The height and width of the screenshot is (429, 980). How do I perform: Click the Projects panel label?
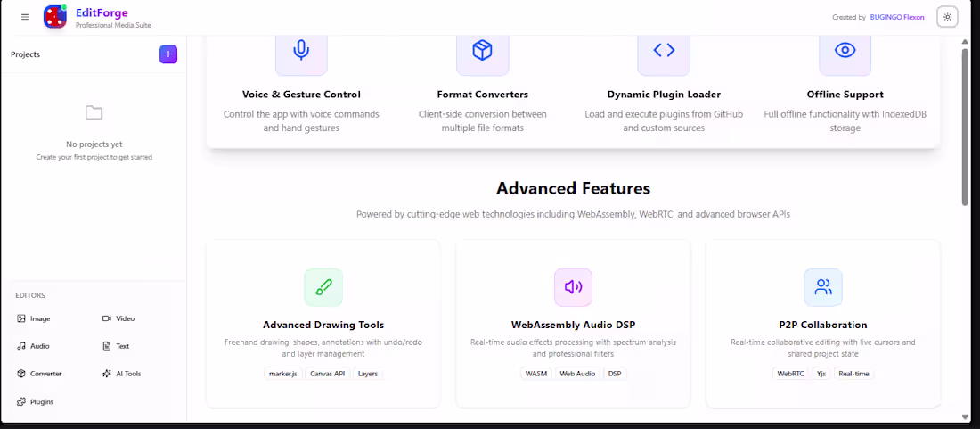25,54
